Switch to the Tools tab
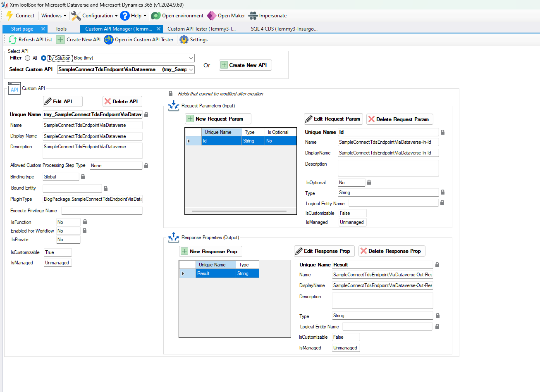This screenshot has width=540, height=392. pyautogui.click(x=61, y=29)
